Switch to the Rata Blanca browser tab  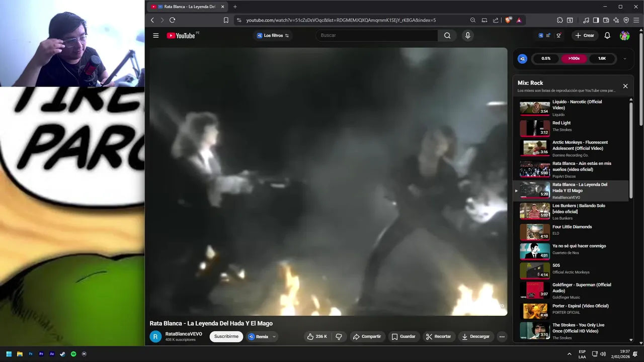click(x=187, y=7)
